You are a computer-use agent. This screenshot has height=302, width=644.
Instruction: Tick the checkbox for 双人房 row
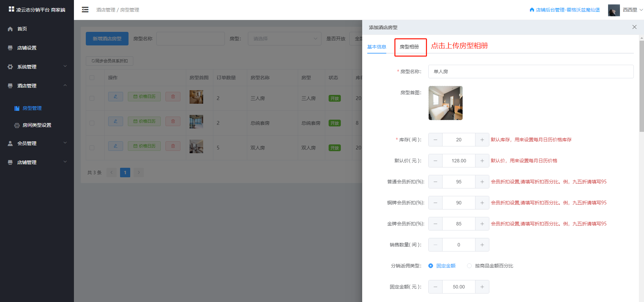point(92,148)
